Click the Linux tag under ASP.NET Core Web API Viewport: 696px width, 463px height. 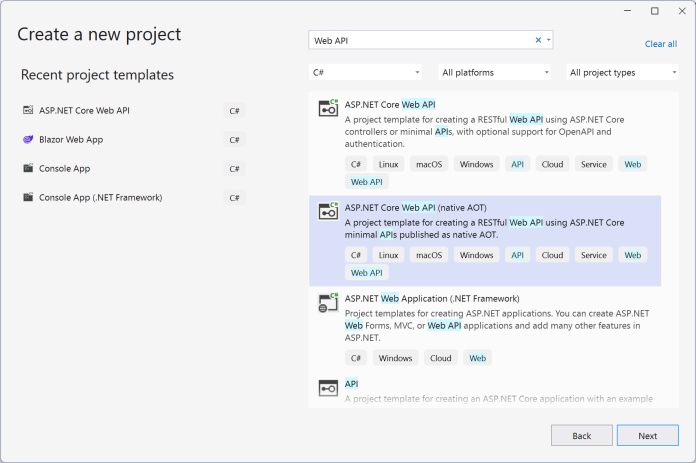tap(388, 164)
